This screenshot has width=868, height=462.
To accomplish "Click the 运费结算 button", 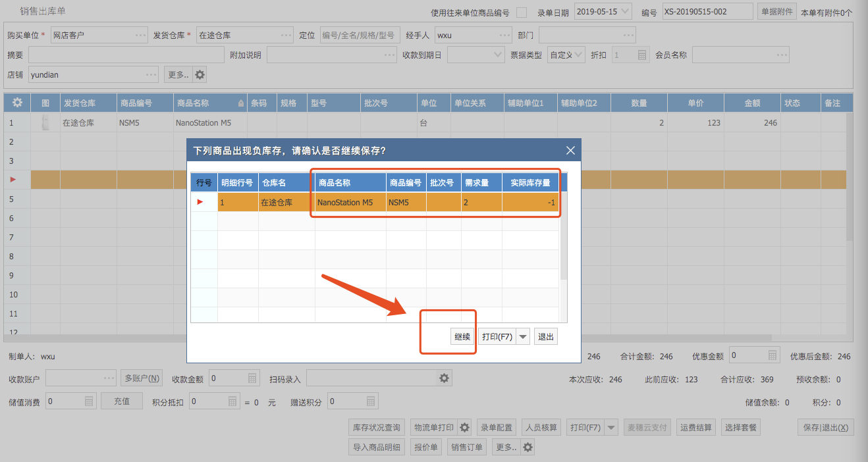I will [696, 427].
